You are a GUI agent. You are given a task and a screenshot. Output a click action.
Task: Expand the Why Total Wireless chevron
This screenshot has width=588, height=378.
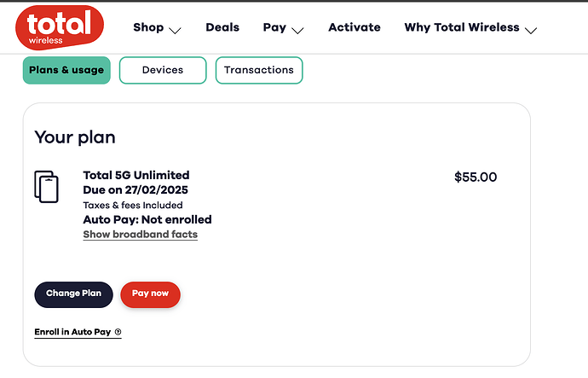coord(531,31)
